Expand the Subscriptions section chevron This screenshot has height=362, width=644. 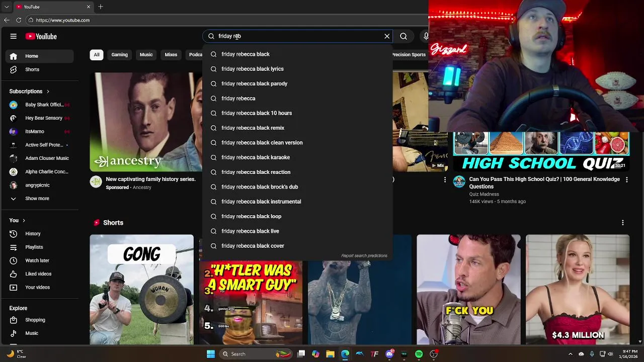click(x=48, y=92)
